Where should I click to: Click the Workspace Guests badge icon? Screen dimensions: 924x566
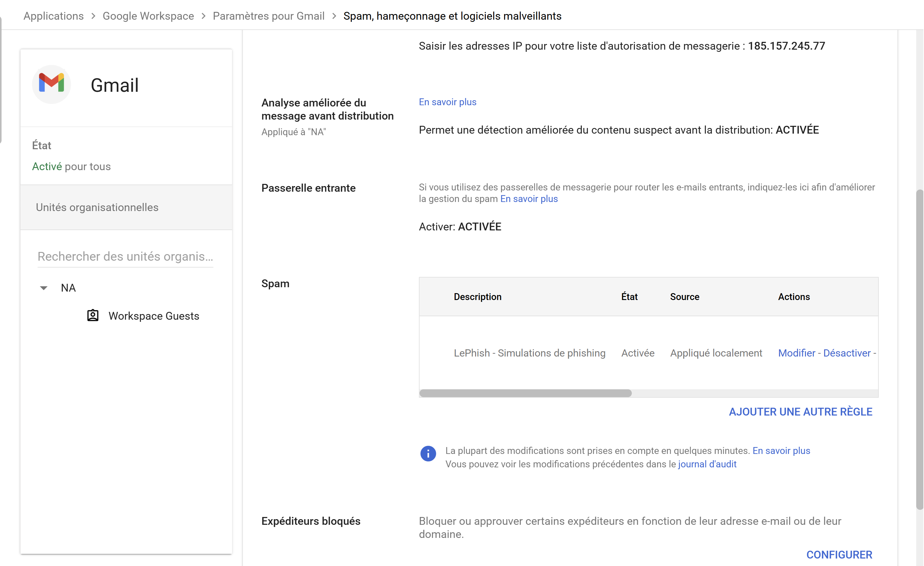[93, 315]
